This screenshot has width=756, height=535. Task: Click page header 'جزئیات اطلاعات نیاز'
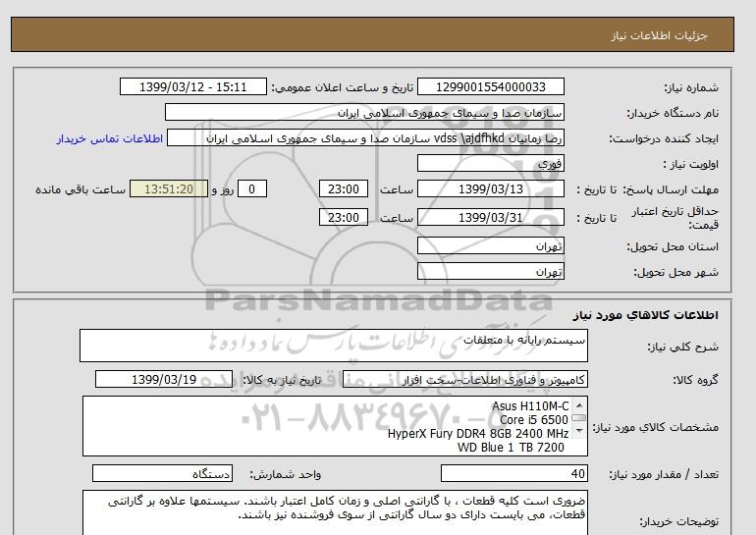(659, 35)
